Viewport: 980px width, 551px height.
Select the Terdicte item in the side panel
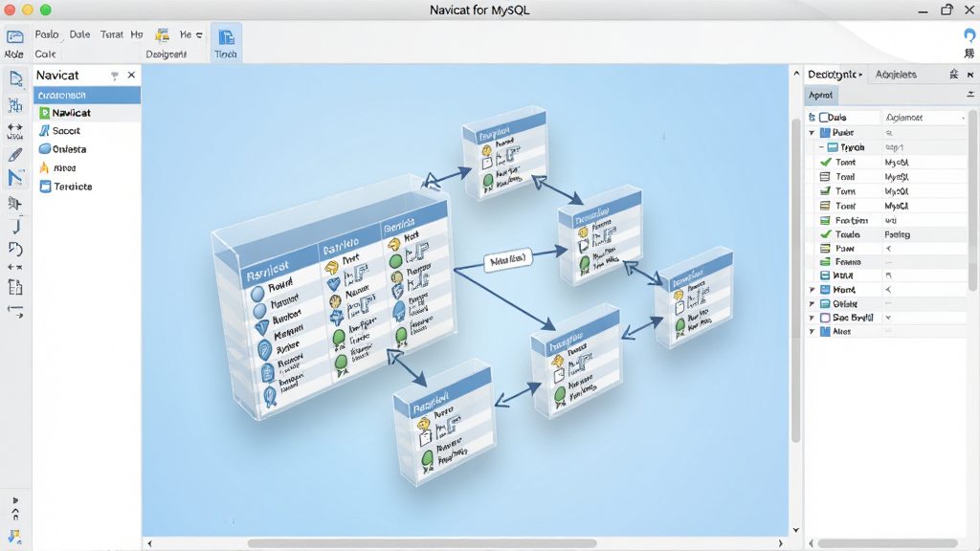(x=73, y=187)
